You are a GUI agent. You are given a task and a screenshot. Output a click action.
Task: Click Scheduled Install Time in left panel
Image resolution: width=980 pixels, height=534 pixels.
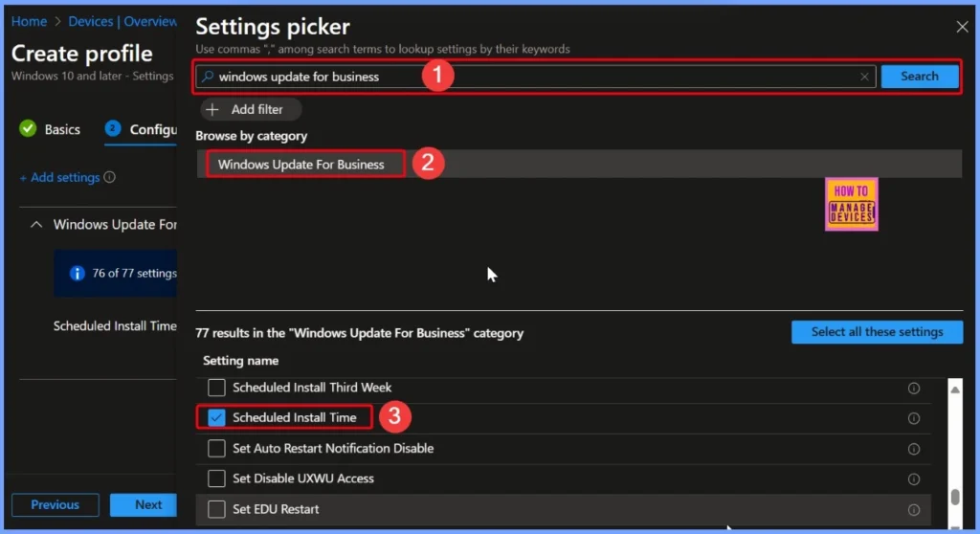(115, 325)
